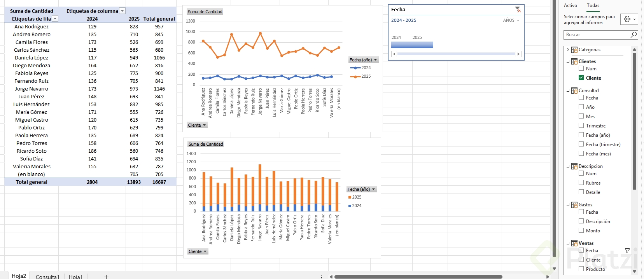Image resolution: width=644 pixels, height=279 pixels.
Task: Switch to the Todas fields tab
Action: coord(593,5)
